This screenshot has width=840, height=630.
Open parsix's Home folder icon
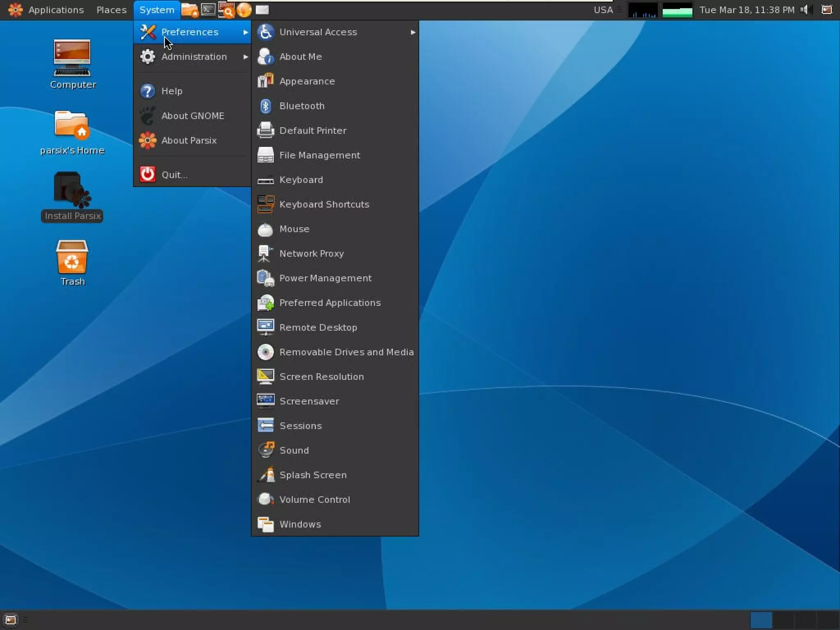(x=72, y=125)
